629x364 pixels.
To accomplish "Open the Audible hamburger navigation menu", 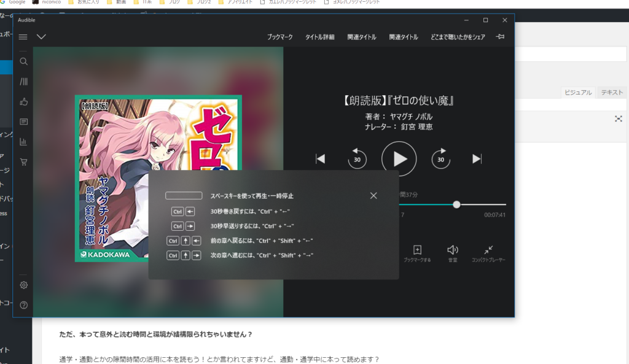I will [x=23, y=37].
